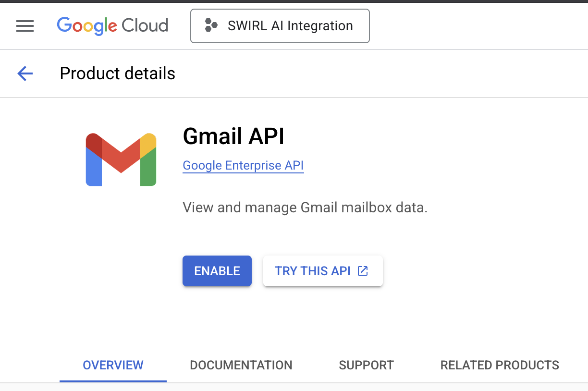Click the 'View and manage Gmail mailbox data.' description
588x391 pixels.
pos(305,208)
